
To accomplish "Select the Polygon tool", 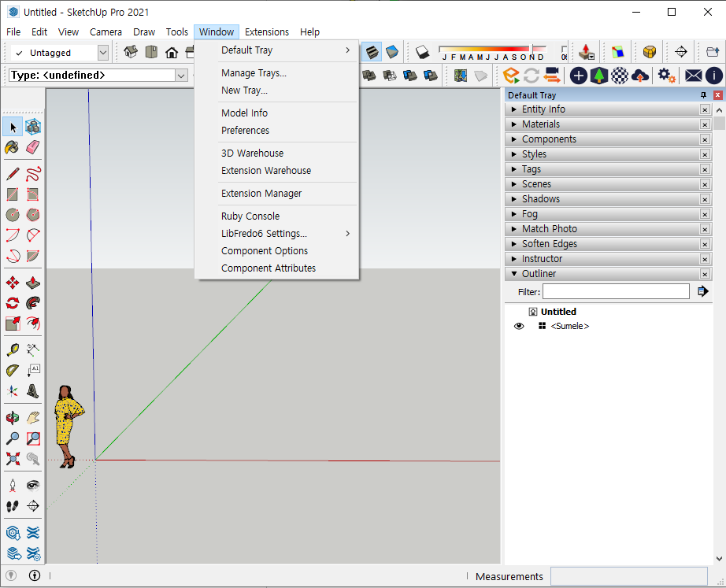I will tap(33, 215).
